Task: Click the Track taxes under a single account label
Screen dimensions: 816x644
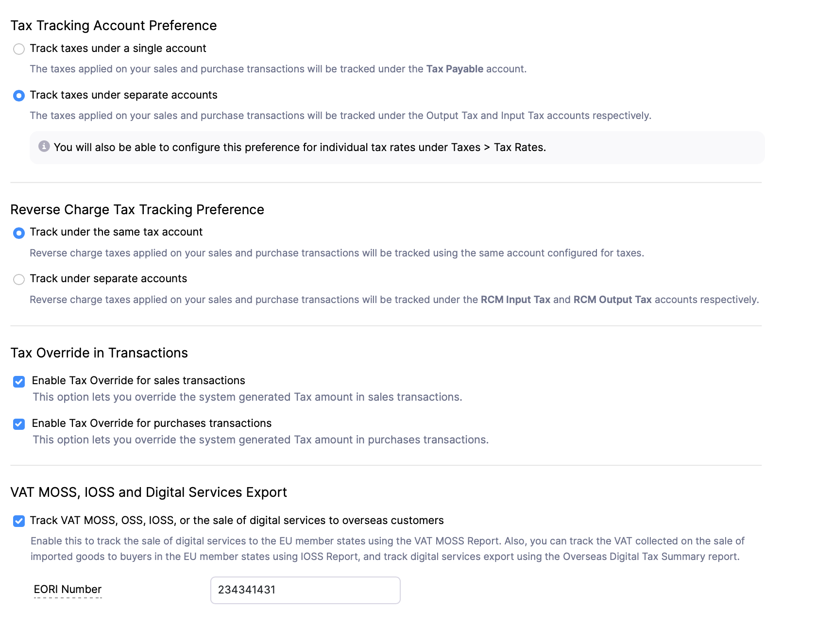Action: [x=118, y=49]
